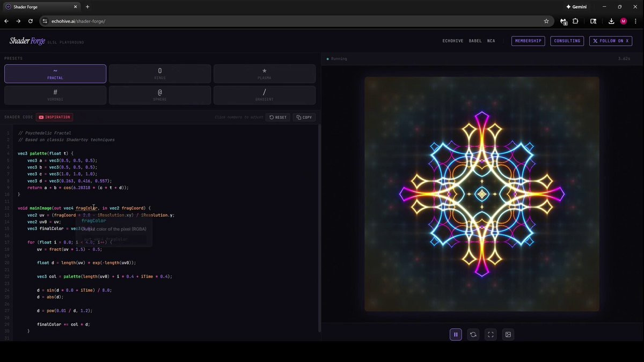
Task: Open Gemini in Chrome
Action: coord(576,6)
